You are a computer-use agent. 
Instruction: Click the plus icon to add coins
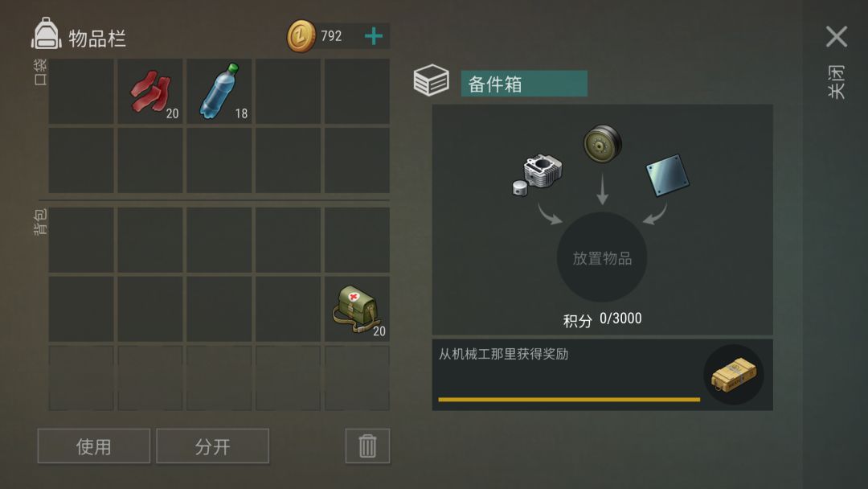(x=374, y=36)
